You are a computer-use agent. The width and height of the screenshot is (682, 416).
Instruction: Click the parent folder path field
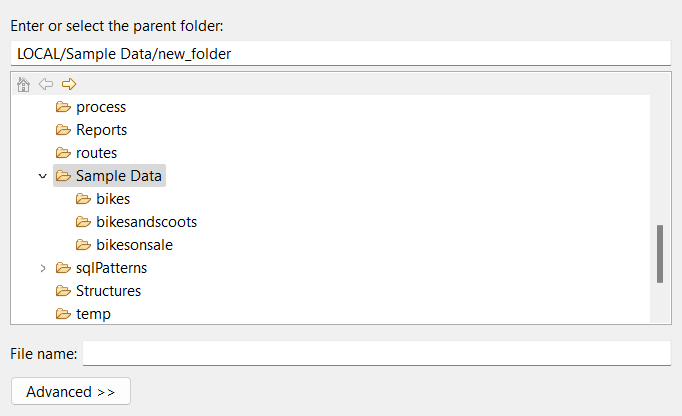click(340, 53)
